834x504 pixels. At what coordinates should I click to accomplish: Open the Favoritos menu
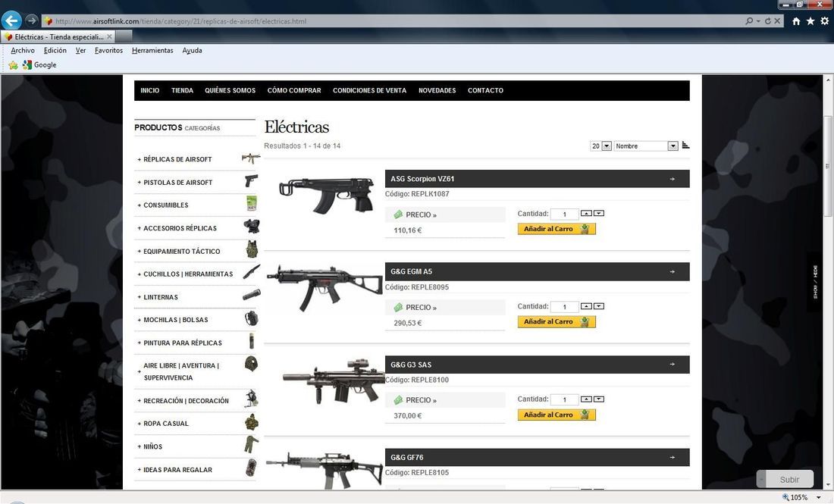tap(109, 51)
